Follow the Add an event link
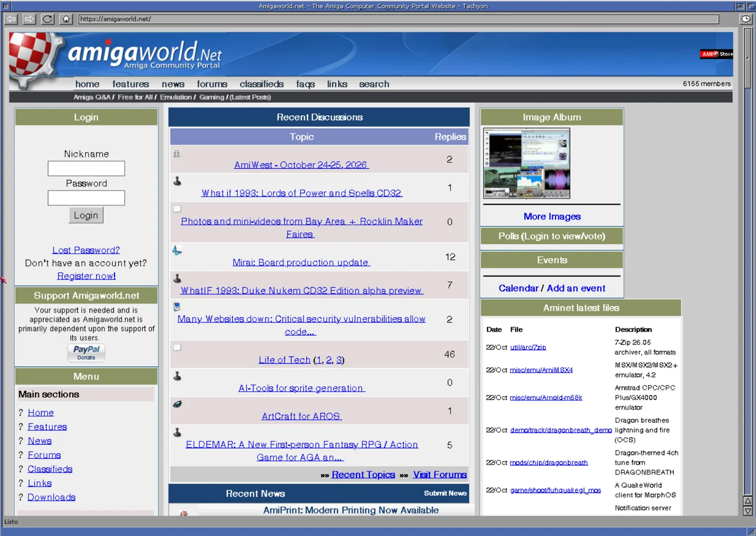 click(x=576, y=289)
